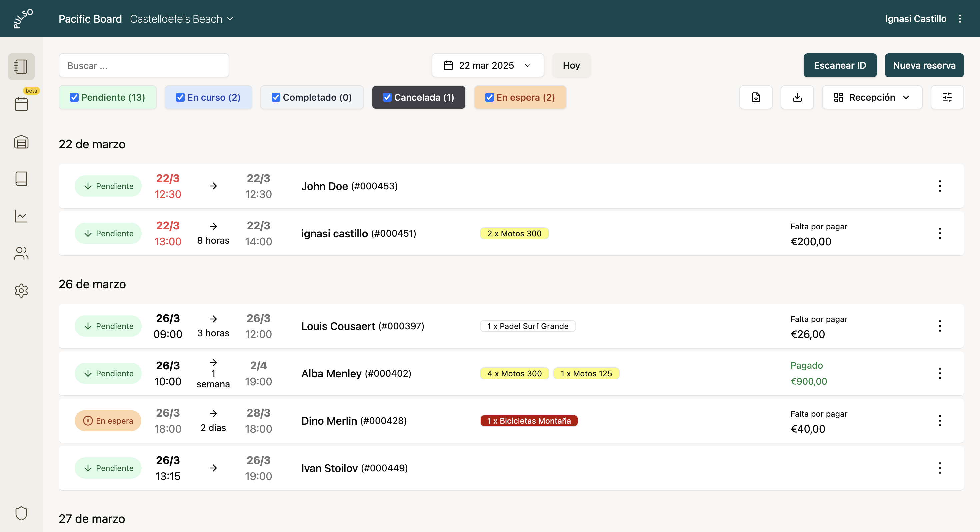This screenshot has width=980, height=532.
Task: Disable the Cancelada (1) filter
Action: click(x=388, y=97)
